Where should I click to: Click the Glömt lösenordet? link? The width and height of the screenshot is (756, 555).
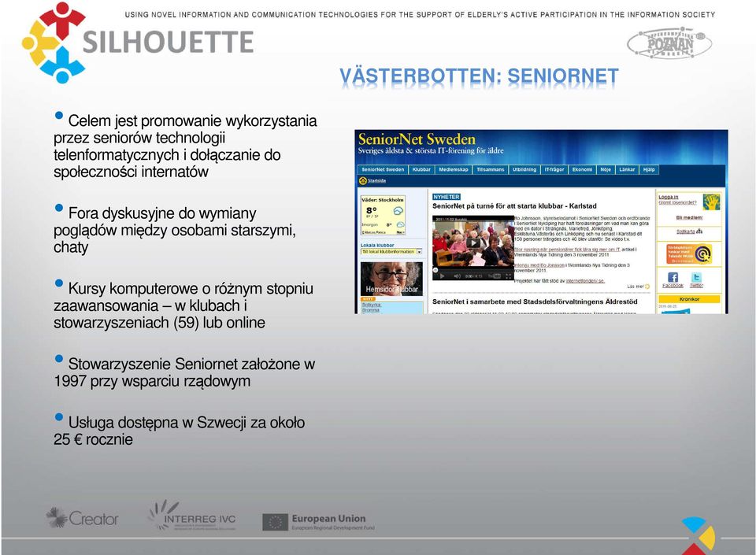677,202
